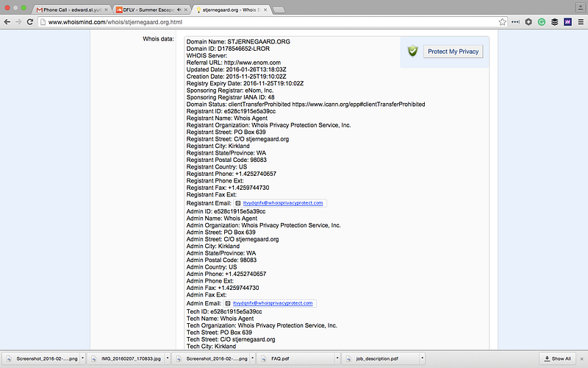Click Sponsoring Registrar eNom, Inc. text
Image resolution: width=588 pixels, height=368 pixels.
(230, 91)
